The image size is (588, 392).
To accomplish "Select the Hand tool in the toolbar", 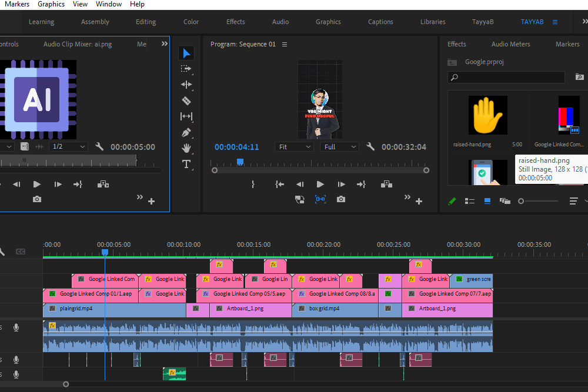I will click(186, 148).
